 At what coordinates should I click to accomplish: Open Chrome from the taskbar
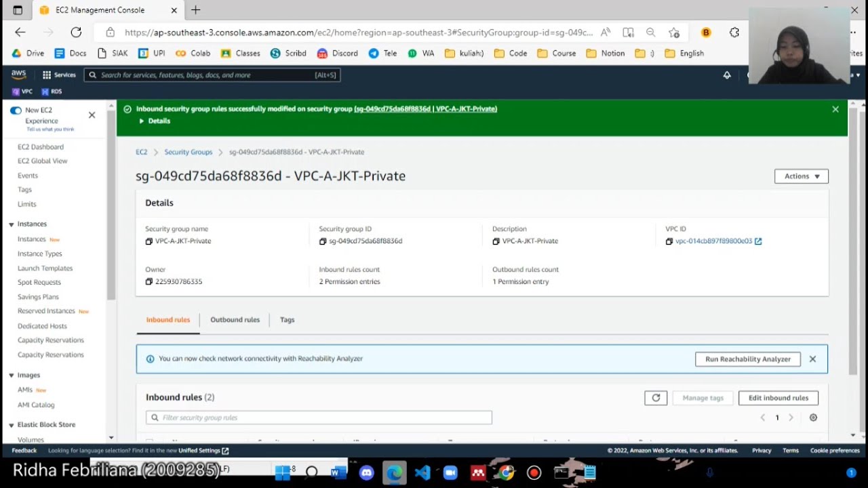pos(506,472)
